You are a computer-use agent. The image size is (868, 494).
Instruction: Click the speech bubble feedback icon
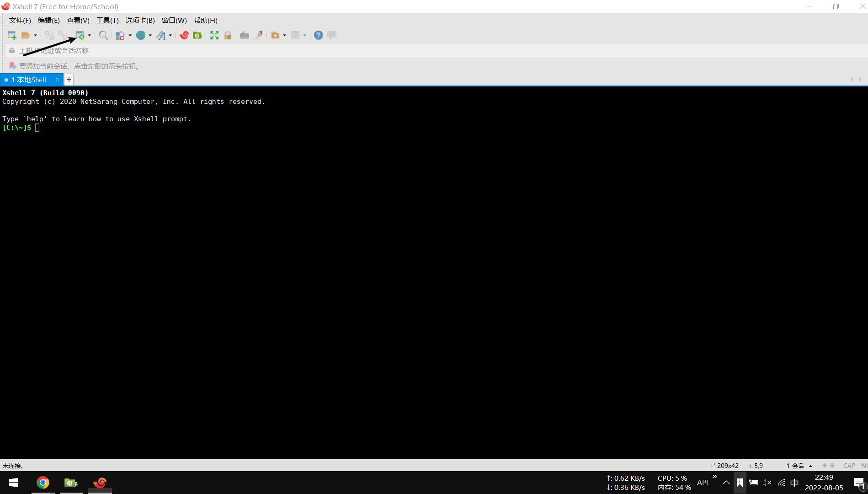(332, 35)
